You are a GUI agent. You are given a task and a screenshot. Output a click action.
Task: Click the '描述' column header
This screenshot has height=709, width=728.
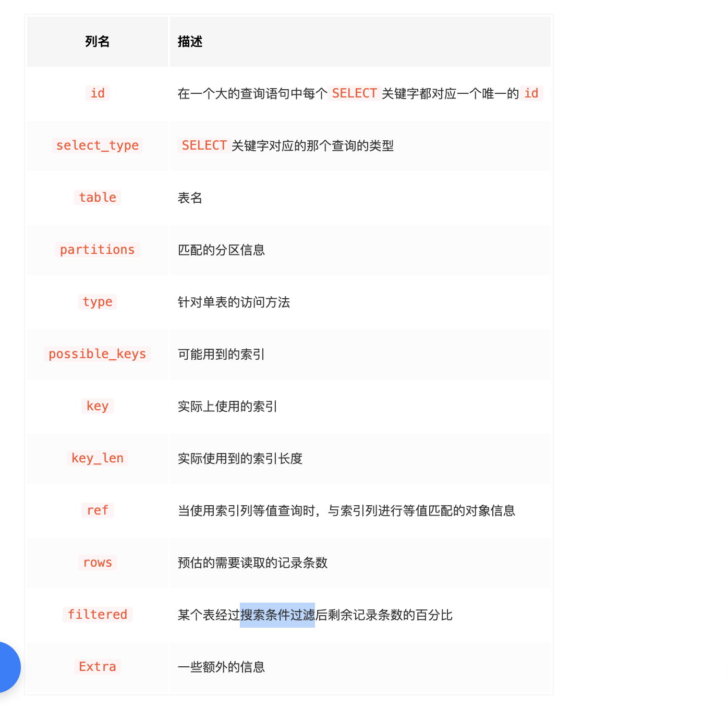(x=360, y=42)
